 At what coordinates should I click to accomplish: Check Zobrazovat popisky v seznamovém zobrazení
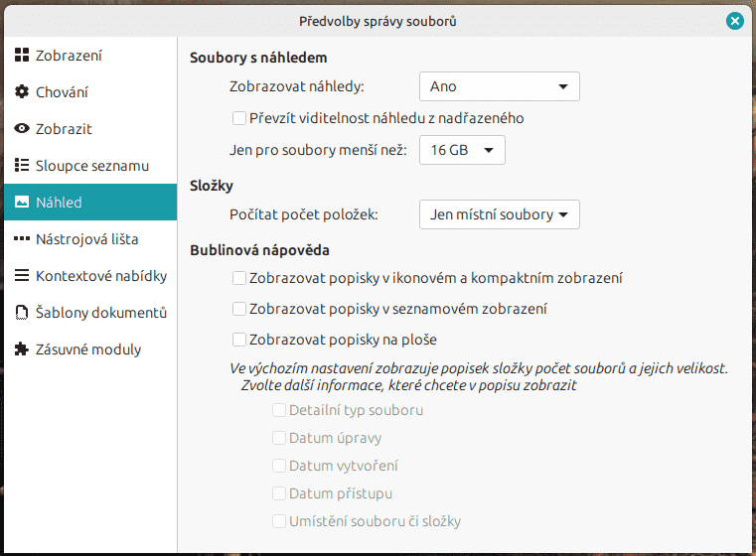[x=239, y=309]
